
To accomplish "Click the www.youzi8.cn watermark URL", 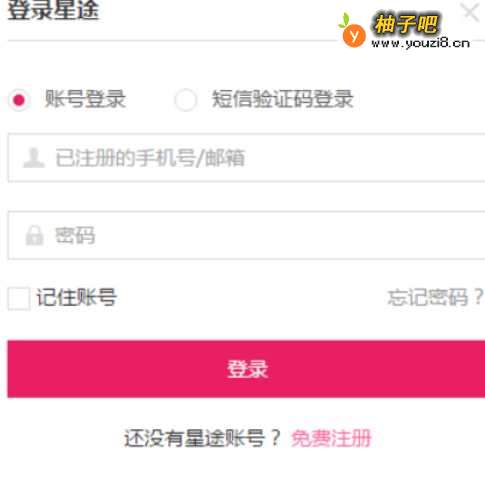I will [x=421, y=43].
